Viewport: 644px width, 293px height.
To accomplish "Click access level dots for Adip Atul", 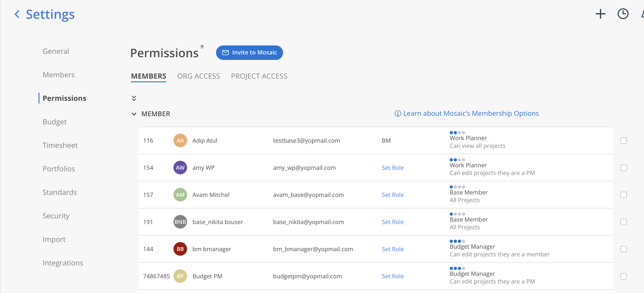I will tap(457, 133).
